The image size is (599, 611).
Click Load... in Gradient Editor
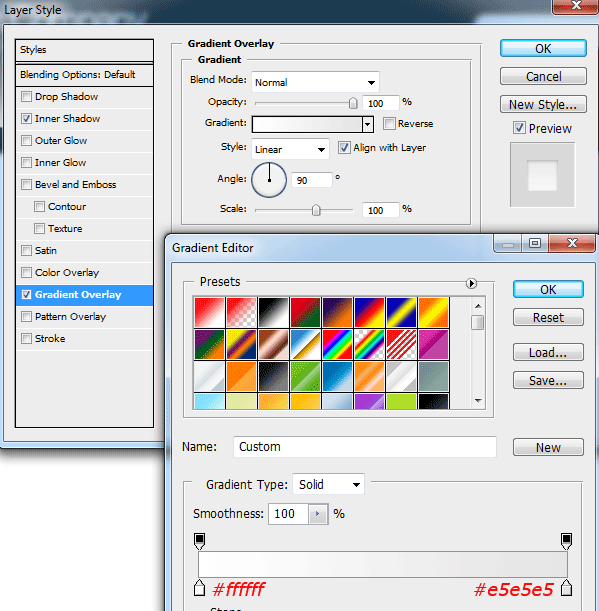[548, 352]
